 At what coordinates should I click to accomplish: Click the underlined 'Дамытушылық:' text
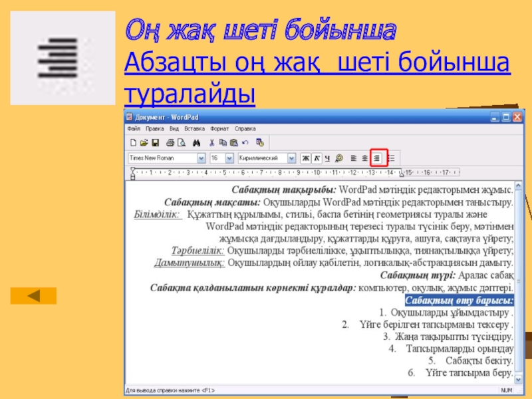click(x=190, y=263)
